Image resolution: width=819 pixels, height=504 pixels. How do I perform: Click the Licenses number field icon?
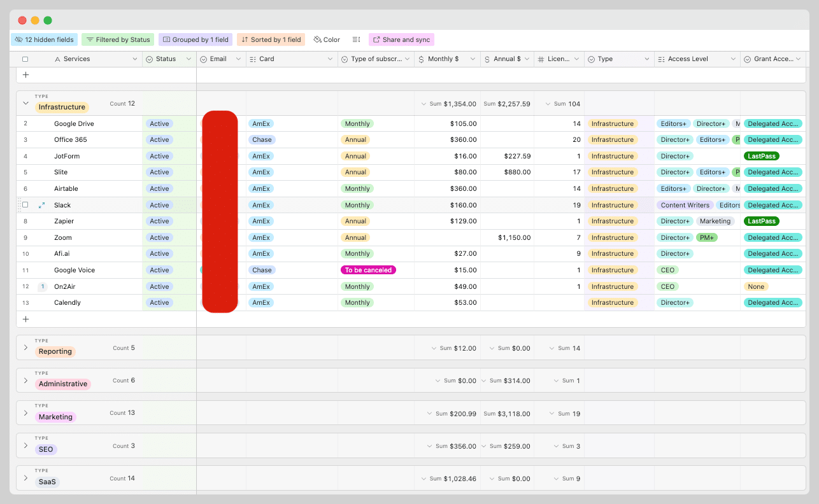[x=541, y=59]
